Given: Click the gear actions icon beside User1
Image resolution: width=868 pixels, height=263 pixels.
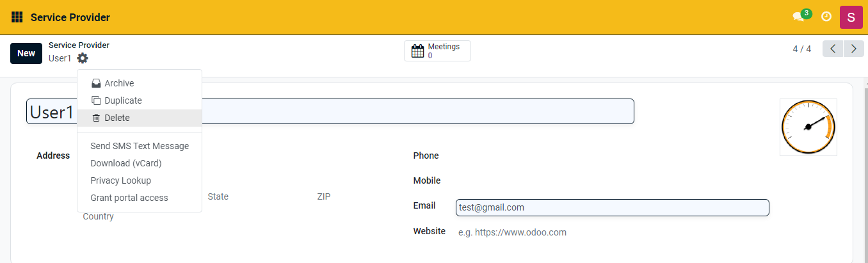Looking at the screenshot, I should (83, 58).
